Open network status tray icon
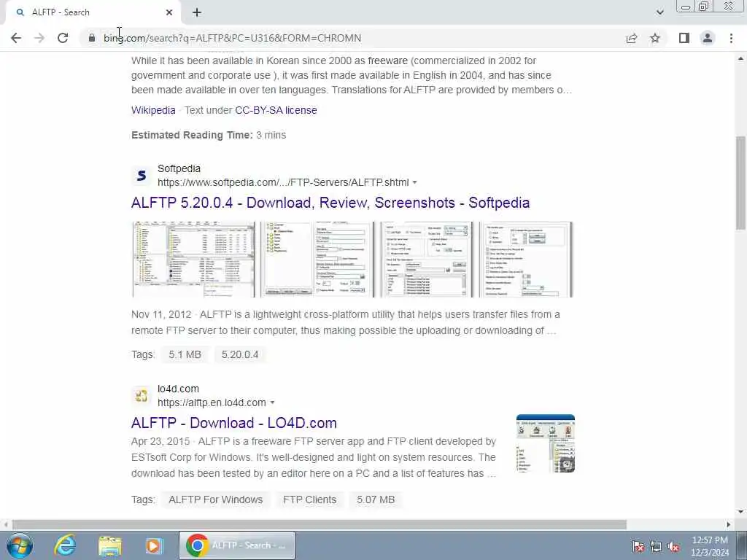This screenshot has height=560, width=747. point(656,547)
